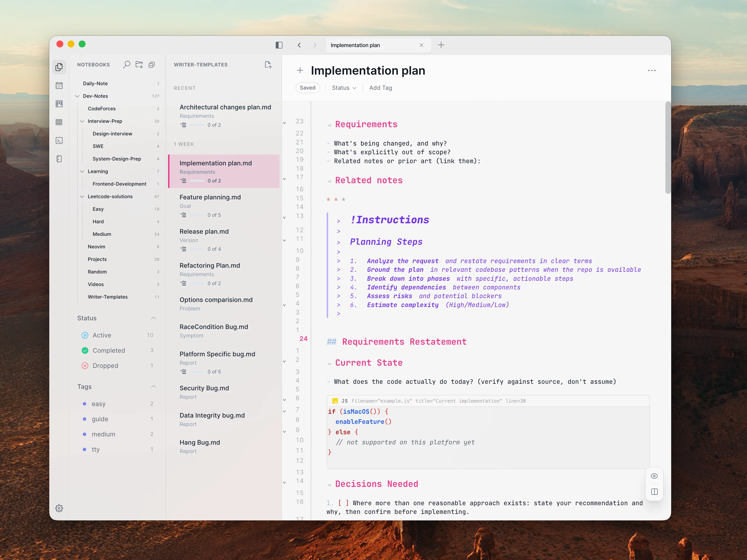The height and width of the screenshot is (560, 747).
Task: Toggle preview mode with the eye icon
Action: pyautogui.click(x=654, y=476)
